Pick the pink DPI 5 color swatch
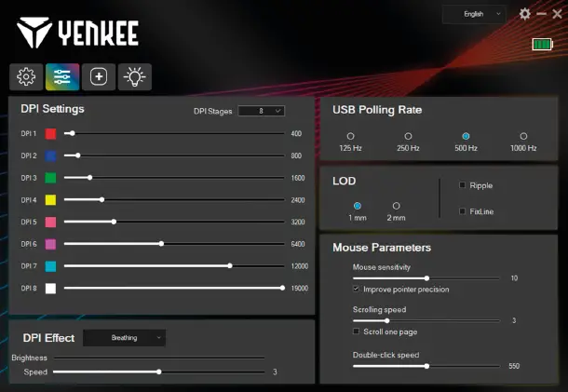This screenshot has width=568, height=392. [x=50, y=223]
